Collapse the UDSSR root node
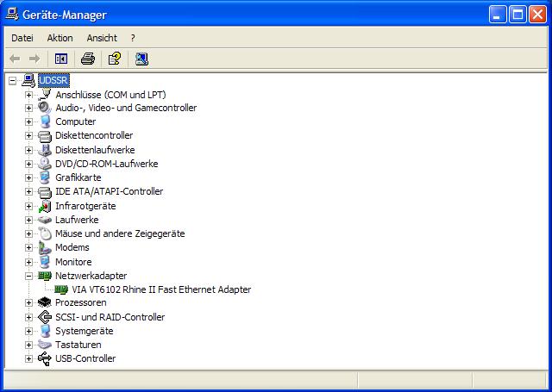Viewport: 552px width, 392px height. tap(12, 80)
